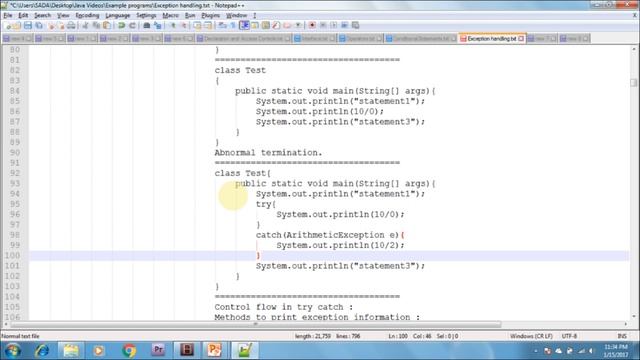This screenshot has width=640, height=360.
Task: Toggle the Document Map panel icon
Action: point(266,26)
